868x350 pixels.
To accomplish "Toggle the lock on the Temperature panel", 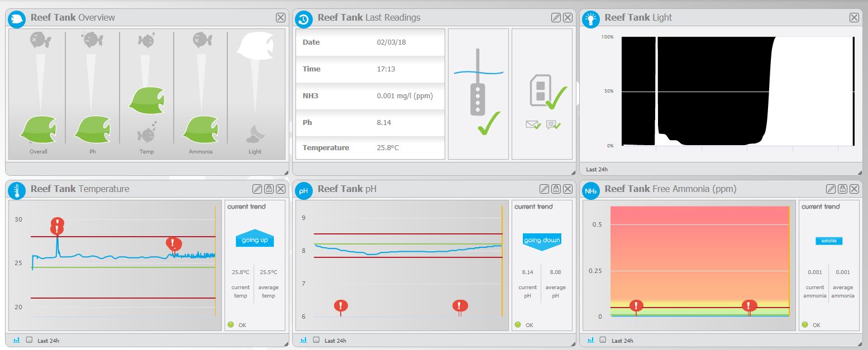I will tap(269, 189).
